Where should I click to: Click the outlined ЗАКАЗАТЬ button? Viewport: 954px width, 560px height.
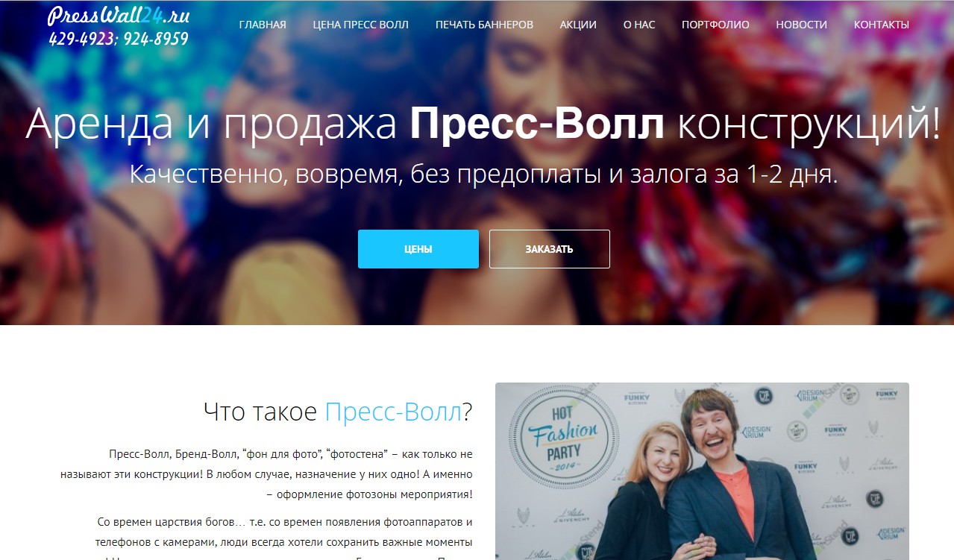550,249
